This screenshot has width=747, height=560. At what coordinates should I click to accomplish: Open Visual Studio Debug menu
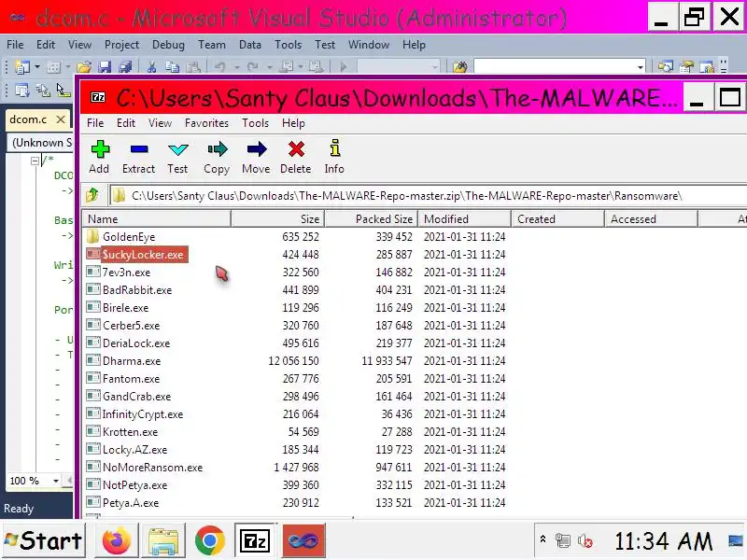[168, 45]
